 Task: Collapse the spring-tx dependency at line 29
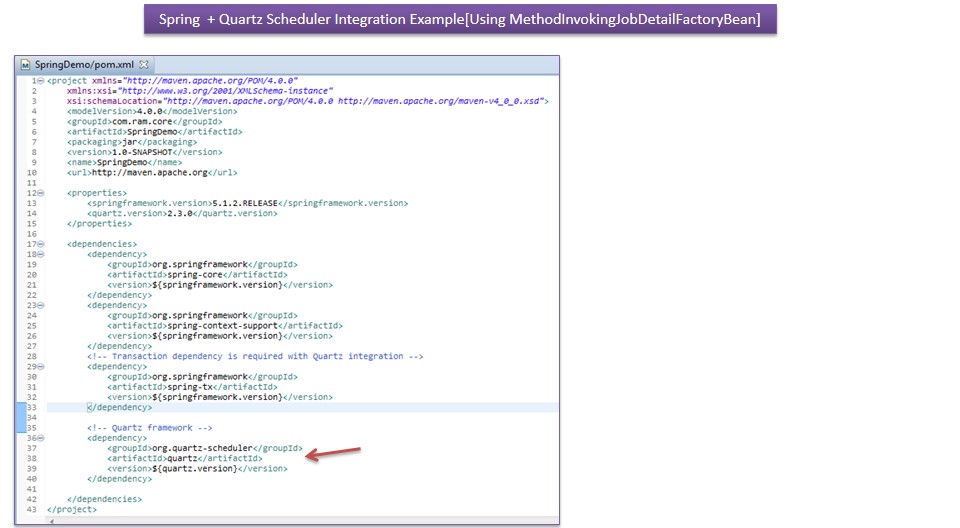click(40, 366)
